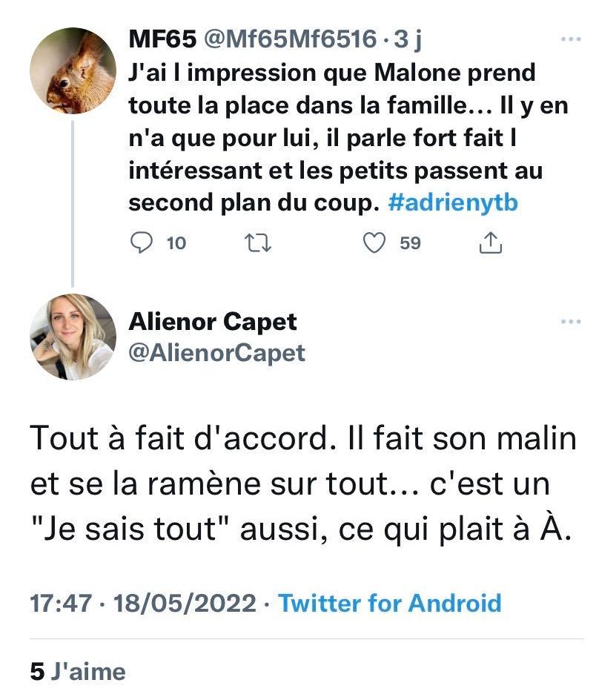
Task: Click the like count 59
Action: click(410, 242)
